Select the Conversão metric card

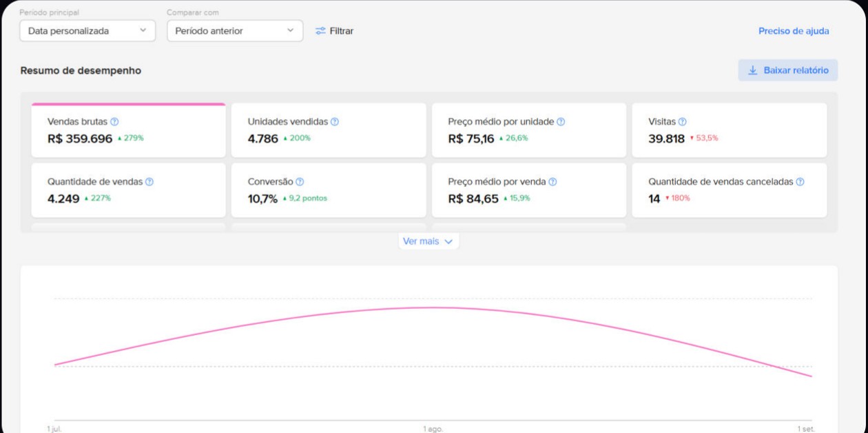(329, 190)
